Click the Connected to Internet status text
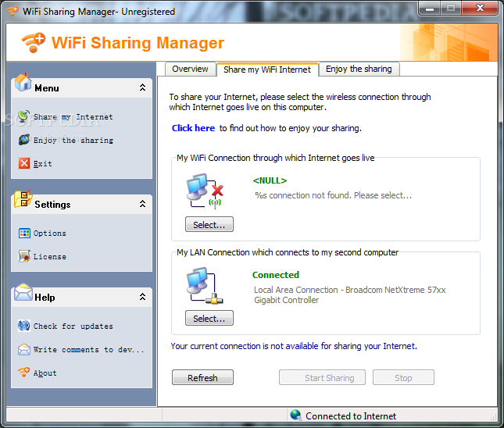504x428 pixels. tap(351, 416)
